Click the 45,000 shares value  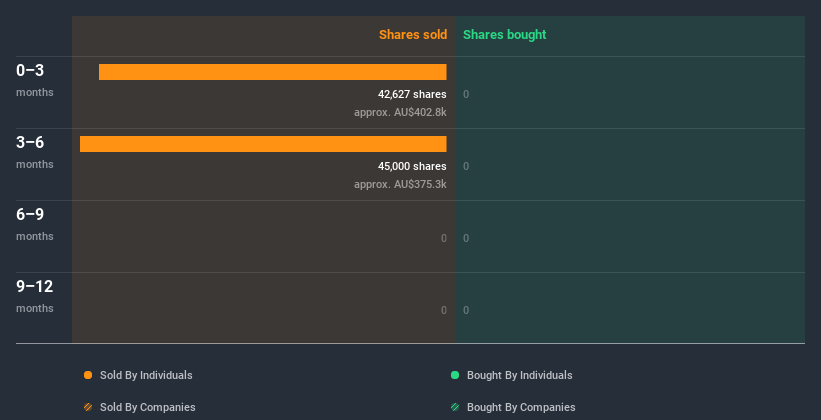pos(412,166)
